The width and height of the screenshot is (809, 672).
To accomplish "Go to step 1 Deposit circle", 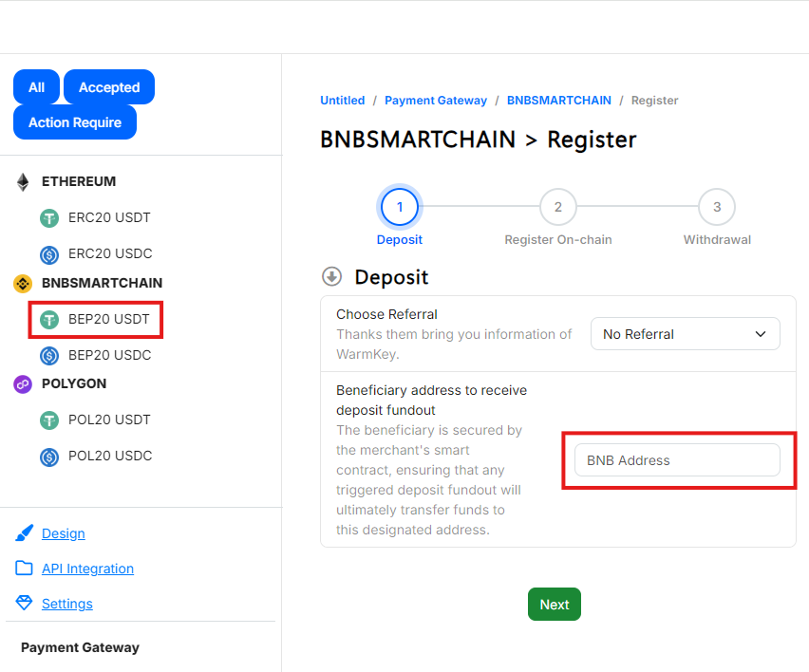I will click(400, 207).
